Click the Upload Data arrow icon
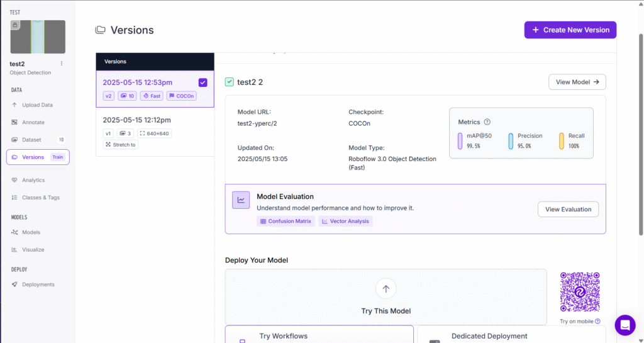This screenshot has height=343, width=644. [14, 104]
